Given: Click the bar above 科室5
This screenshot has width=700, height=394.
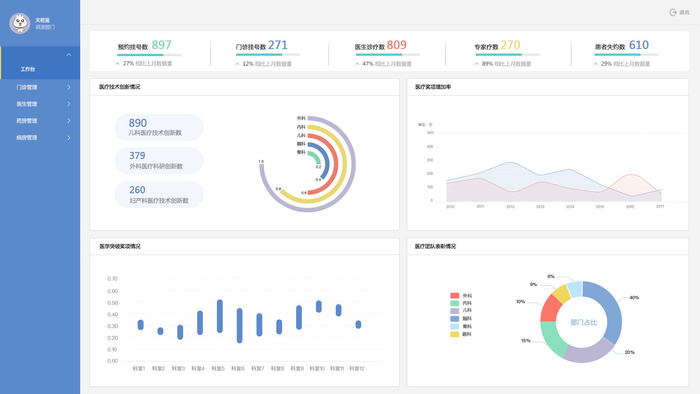Looking at the screenshot, I should click(x=220, y=316).
